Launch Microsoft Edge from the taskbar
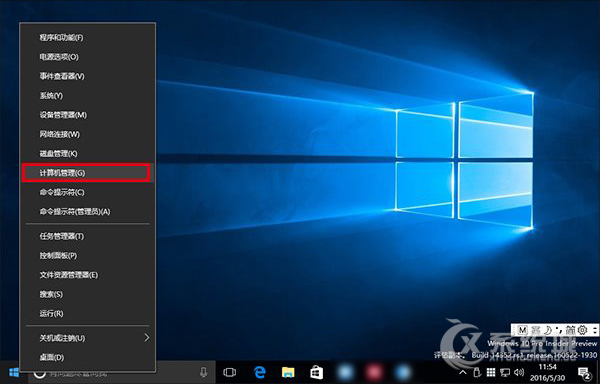 (260, 372)
